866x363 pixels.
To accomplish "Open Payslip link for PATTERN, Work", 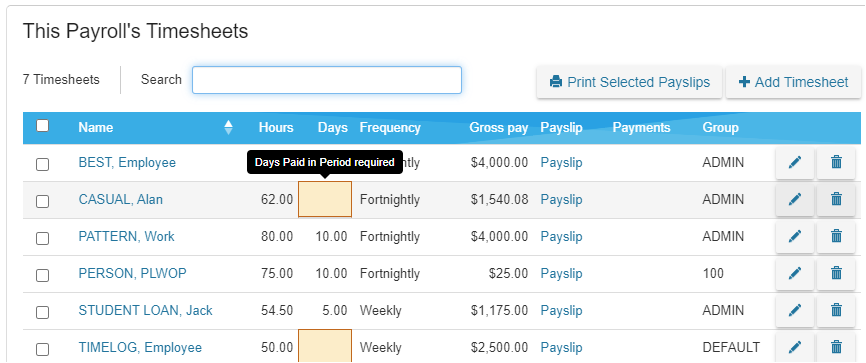I will [561, 236].
